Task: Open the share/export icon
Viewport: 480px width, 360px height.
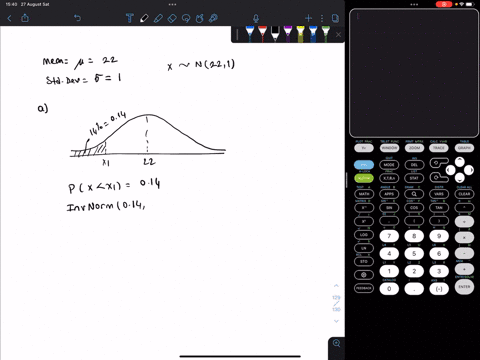Action: click(x=25, y=18)
